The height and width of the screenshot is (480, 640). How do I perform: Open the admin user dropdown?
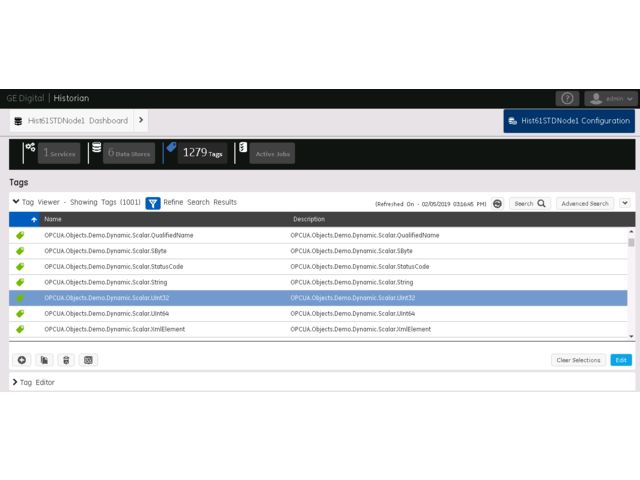(611, 98)
